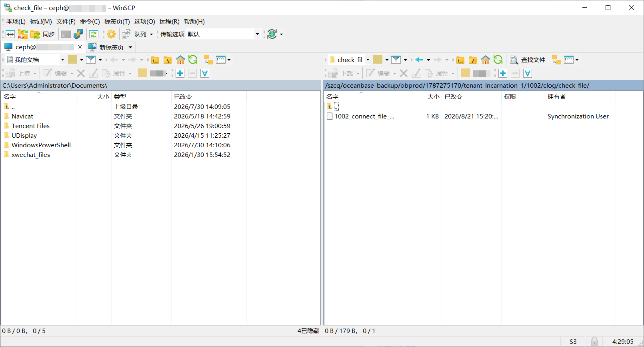Select the UDisplay folder
The height and width of the screenshot is (347, 644).
pyautogui.click(x=24, y=136)
